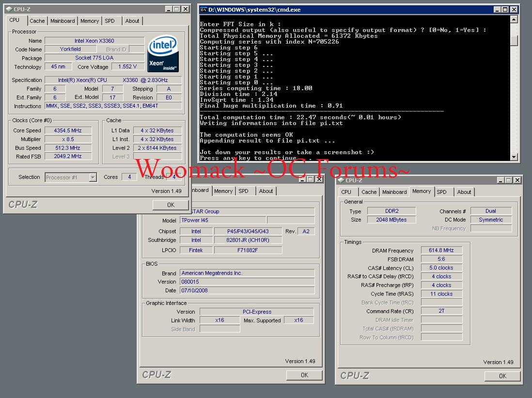Open the CPU tab in the right Memory window

point(346,192)
